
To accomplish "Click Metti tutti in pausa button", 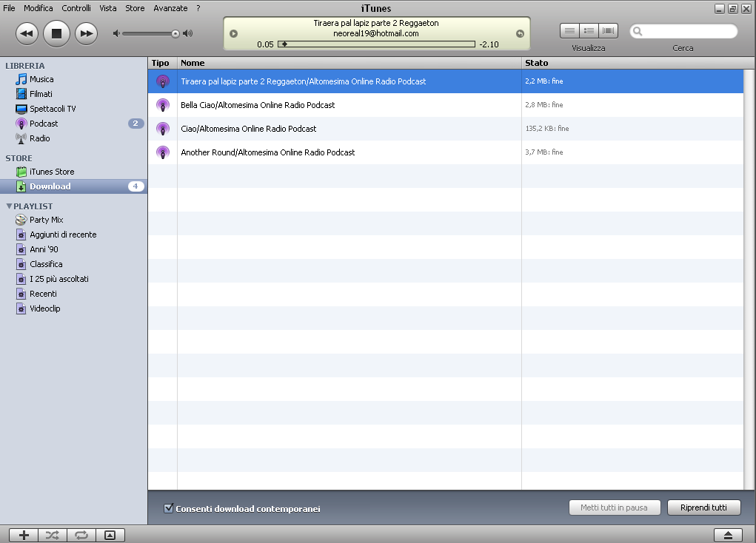I will (x=614, y=507).
